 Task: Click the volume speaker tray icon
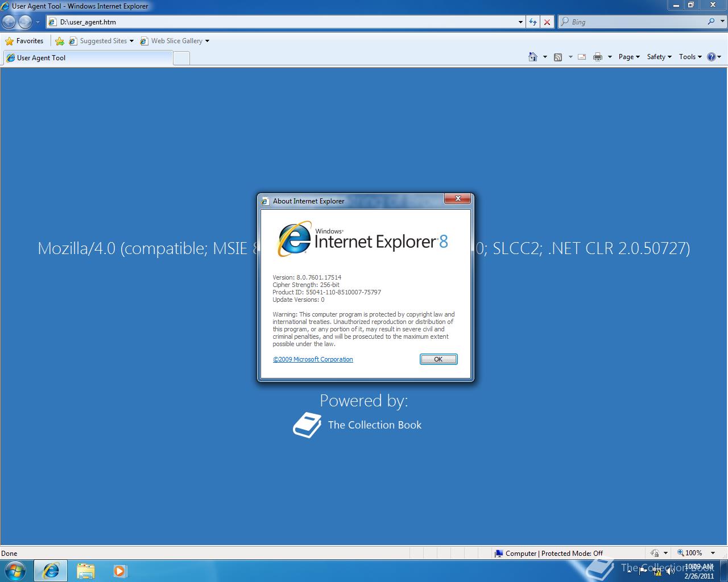point(671,571)
